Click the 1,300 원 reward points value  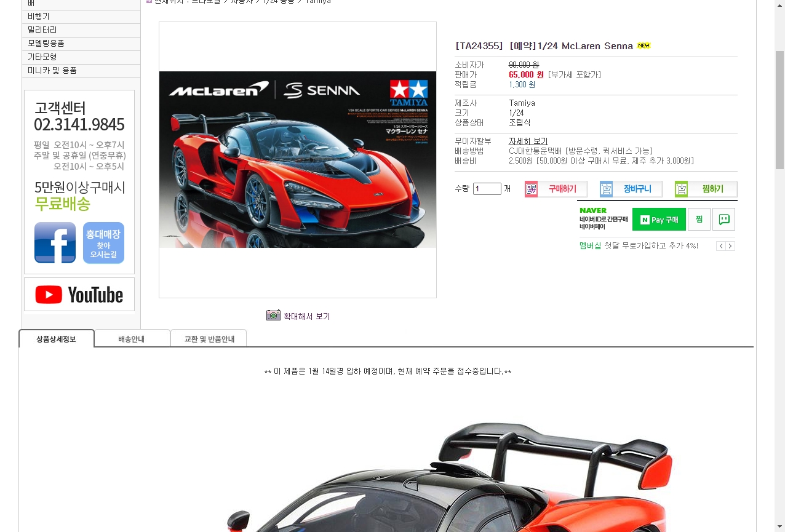(x=522, y=84)
